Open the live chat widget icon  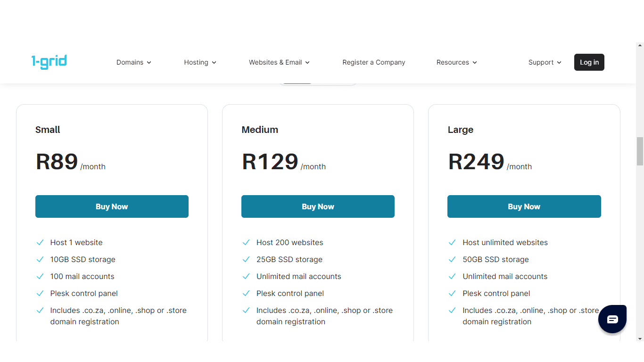click(612, 319)
